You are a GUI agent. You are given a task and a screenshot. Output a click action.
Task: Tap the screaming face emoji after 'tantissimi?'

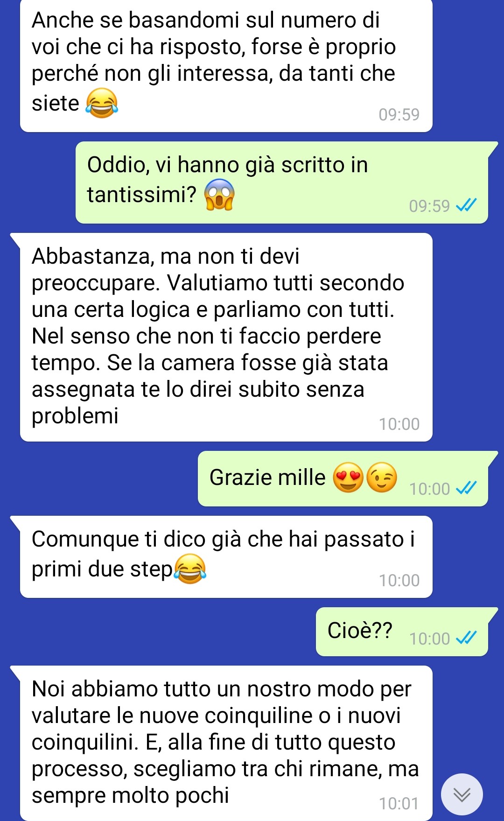(x=220, y=194)
